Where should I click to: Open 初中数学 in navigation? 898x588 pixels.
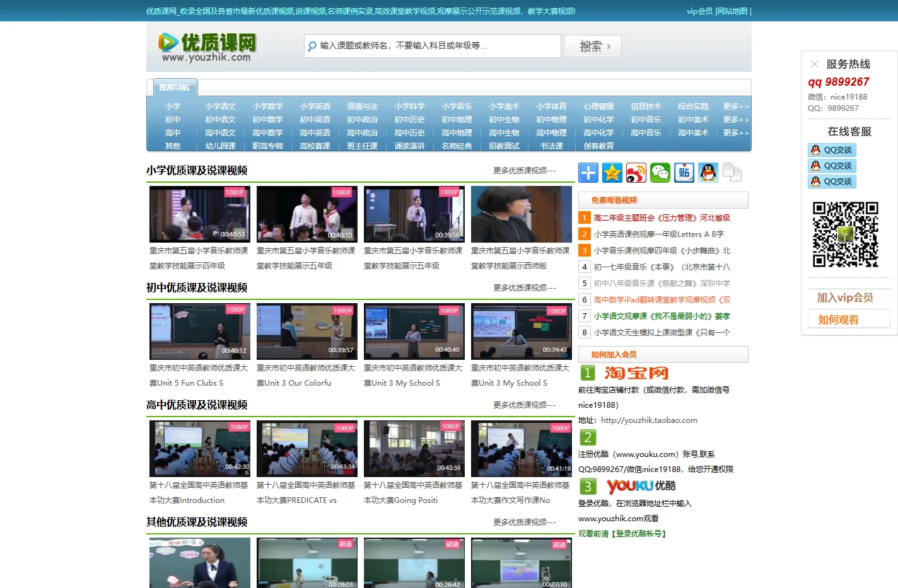(267, 120)
